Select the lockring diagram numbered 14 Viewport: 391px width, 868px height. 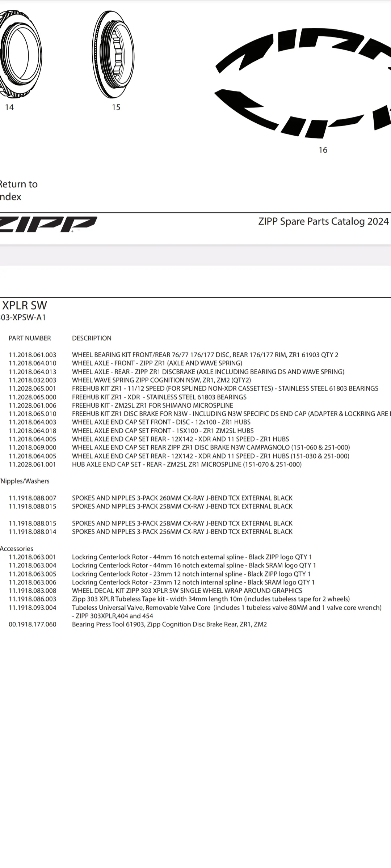pos(21,54)
